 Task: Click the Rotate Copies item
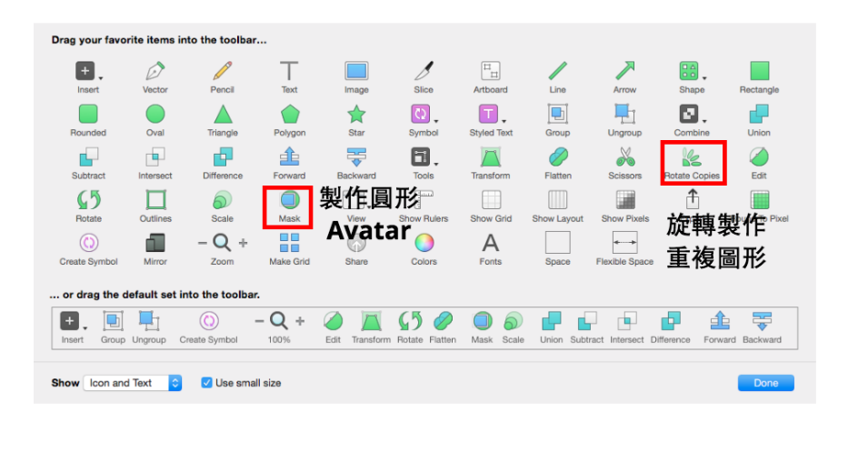692,164
